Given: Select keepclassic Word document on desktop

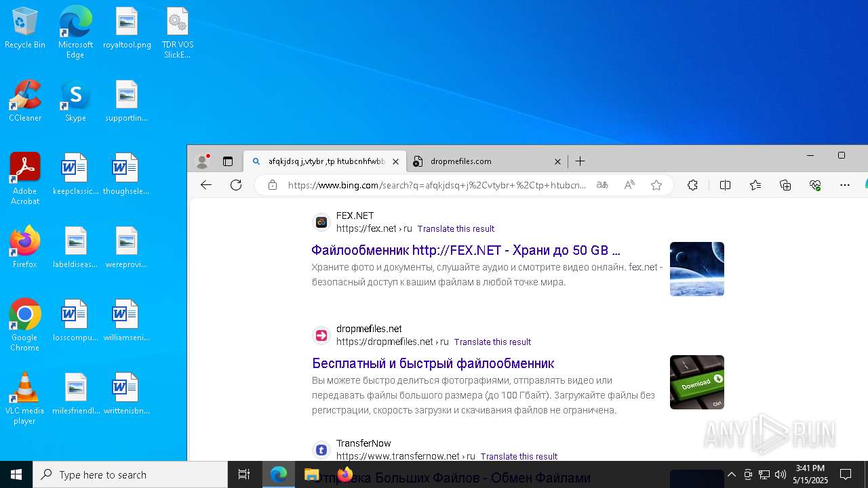Looking at the screenshot, I should (75, 175).
